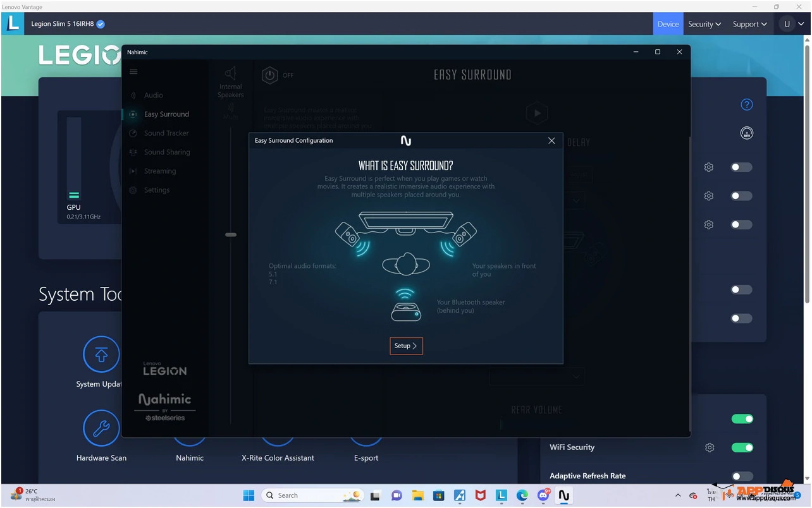Image resolution: width=812 pixels, height=508 pixels.
Task: Toggle the WiFi Security switch
Action: (x=742, y=447)
